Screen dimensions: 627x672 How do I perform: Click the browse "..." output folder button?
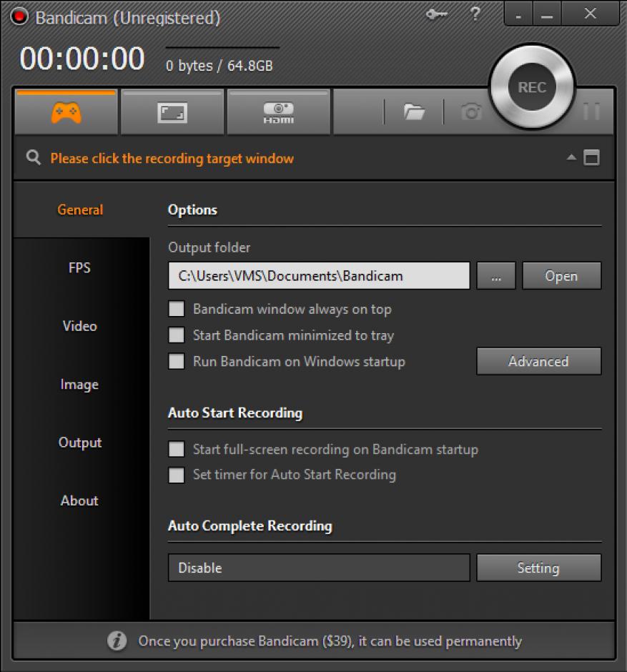(495, 276)
